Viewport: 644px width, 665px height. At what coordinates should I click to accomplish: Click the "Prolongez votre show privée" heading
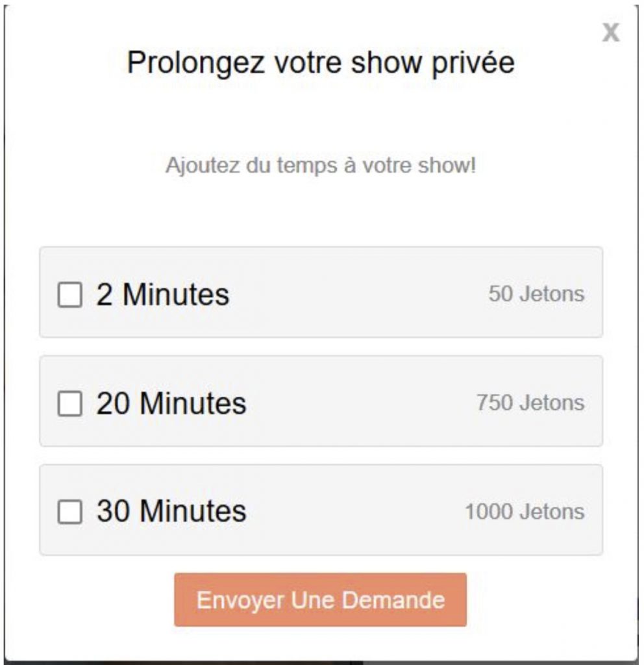coord(321,63)
